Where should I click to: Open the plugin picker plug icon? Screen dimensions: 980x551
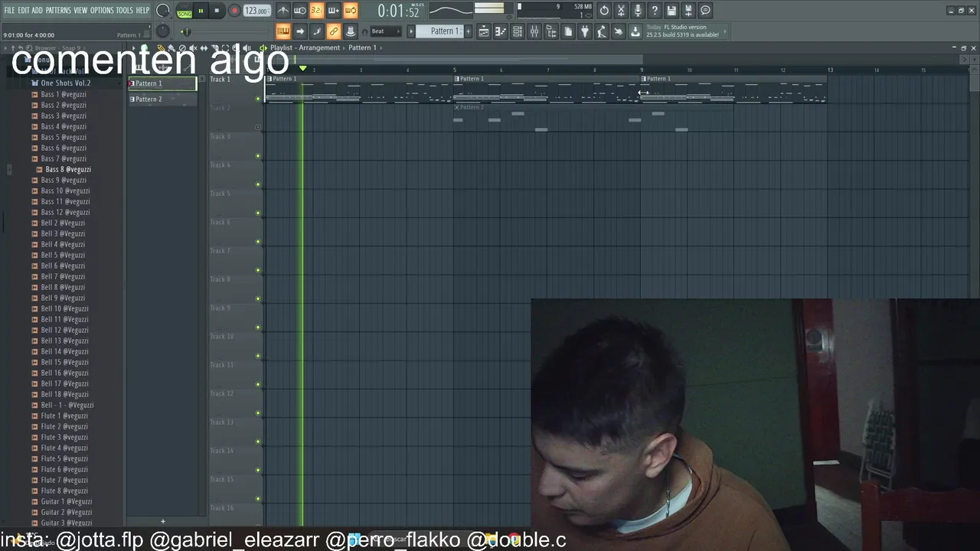585,31
